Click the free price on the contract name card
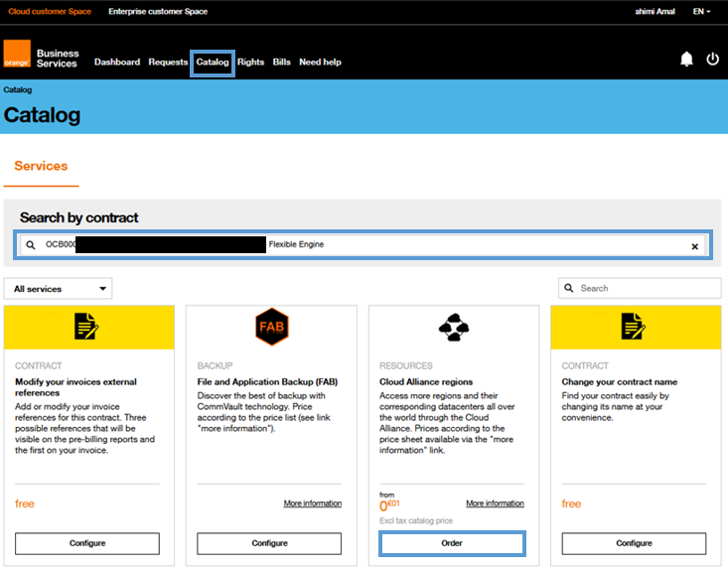The width and height of the screenshot is (728, 570). point(571,503)
